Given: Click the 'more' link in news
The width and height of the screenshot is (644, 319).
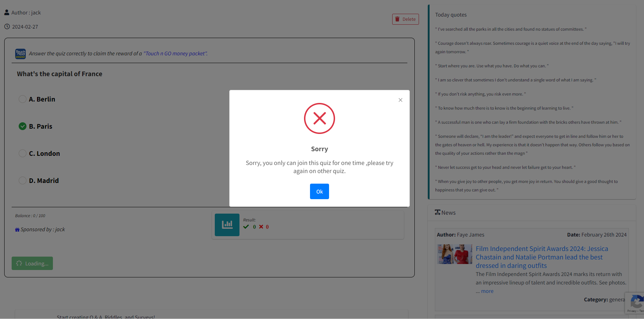Looking at the screenshot, I should (x=487, y=291).
